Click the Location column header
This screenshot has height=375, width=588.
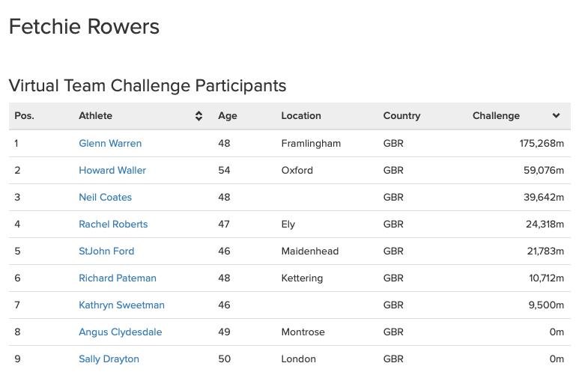[301, 116]
